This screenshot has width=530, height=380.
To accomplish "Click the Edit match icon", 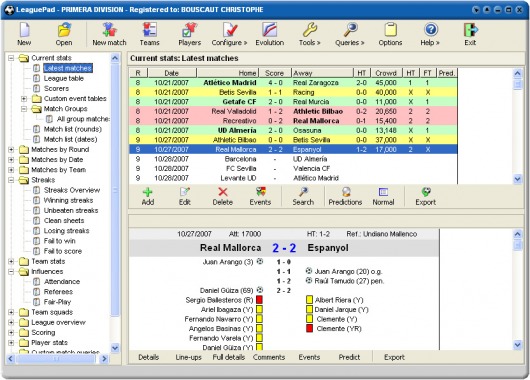I will pyautogui.click(x=185, y=196).
